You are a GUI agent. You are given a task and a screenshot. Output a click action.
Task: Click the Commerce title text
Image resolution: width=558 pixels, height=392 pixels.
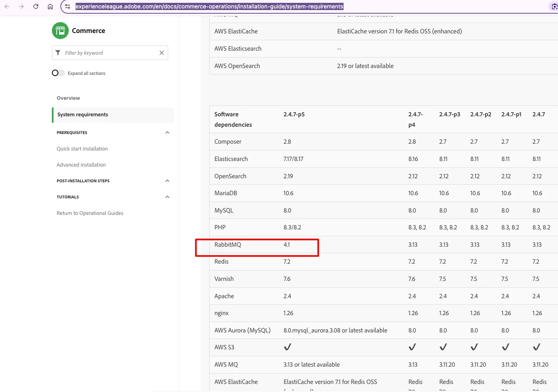point(89,31)
